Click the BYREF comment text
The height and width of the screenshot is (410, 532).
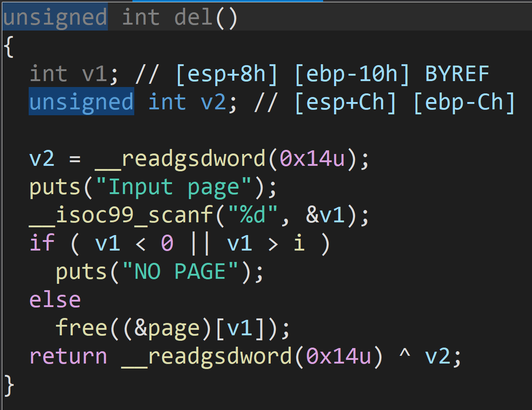(457, 74)
